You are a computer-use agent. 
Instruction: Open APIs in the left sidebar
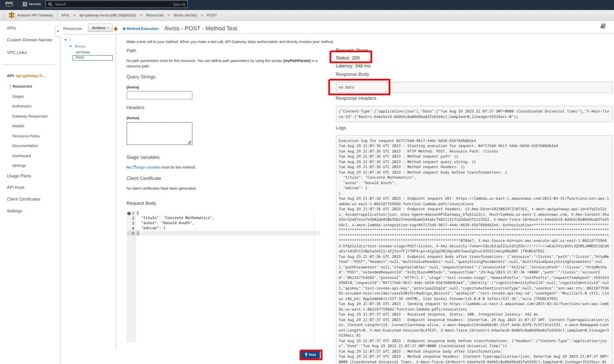pos(11,28)
